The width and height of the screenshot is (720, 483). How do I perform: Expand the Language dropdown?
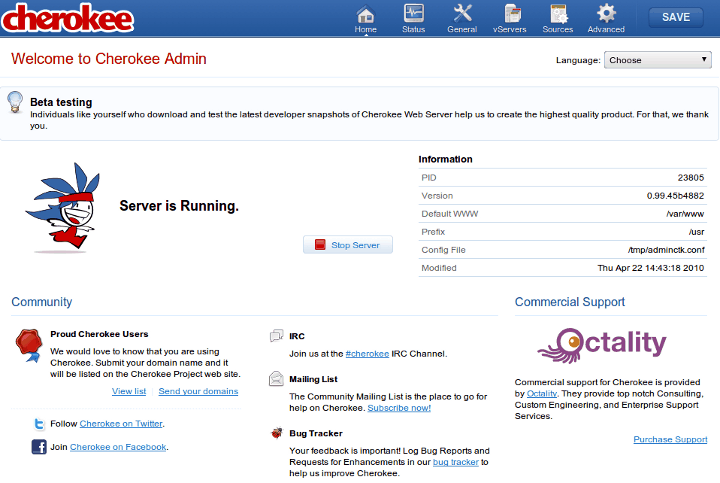point(658,60)
